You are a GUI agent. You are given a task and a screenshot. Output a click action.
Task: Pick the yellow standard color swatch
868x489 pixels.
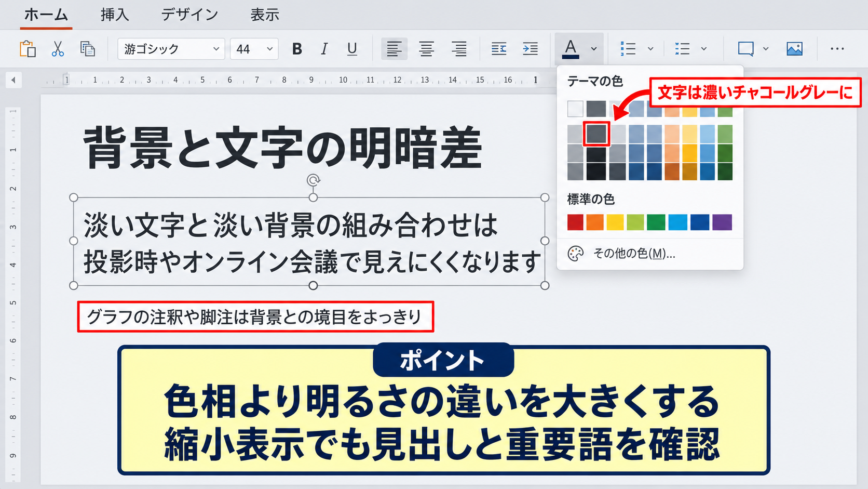tap(615, 222)
